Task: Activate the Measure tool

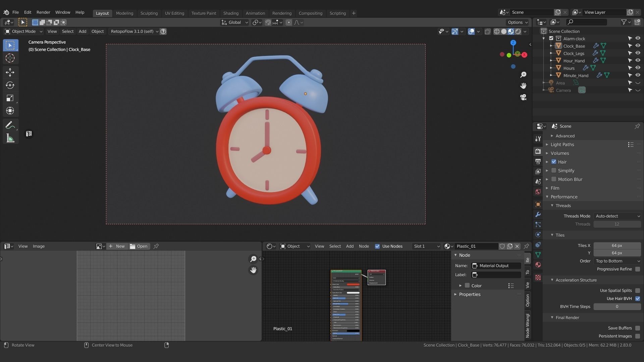Action: click(x=10, y=138)
